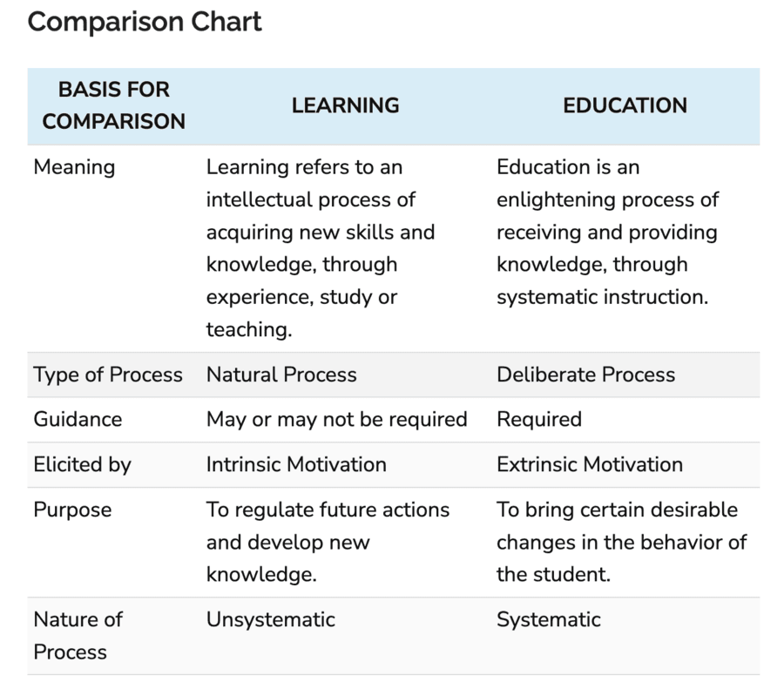Image resolution: width=784 pixels, height=682 pixels.
Task: Select the Elicited by row label
Action: (83, 464)
